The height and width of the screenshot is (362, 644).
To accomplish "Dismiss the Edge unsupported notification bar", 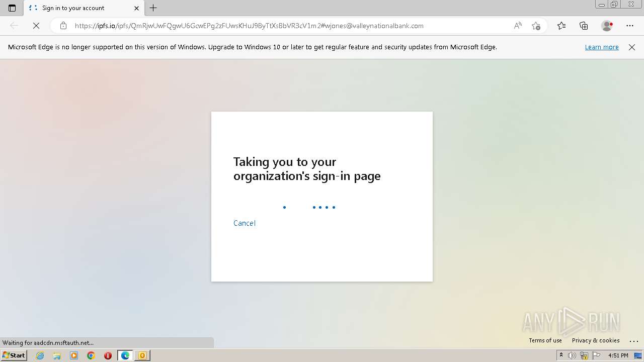I will pos(632,47).
